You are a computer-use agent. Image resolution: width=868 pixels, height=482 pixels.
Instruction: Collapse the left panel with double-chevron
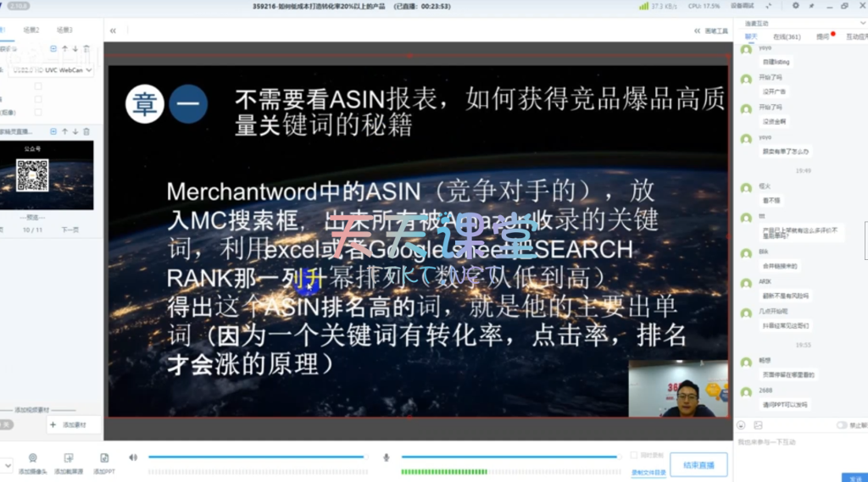click(x=113, y=30)
